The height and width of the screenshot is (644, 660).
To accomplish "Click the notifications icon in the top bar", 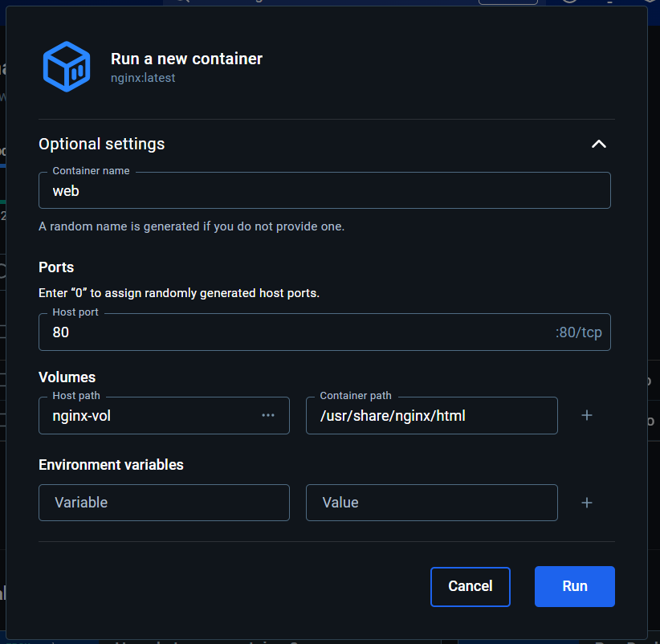I will tap(610, 3).
